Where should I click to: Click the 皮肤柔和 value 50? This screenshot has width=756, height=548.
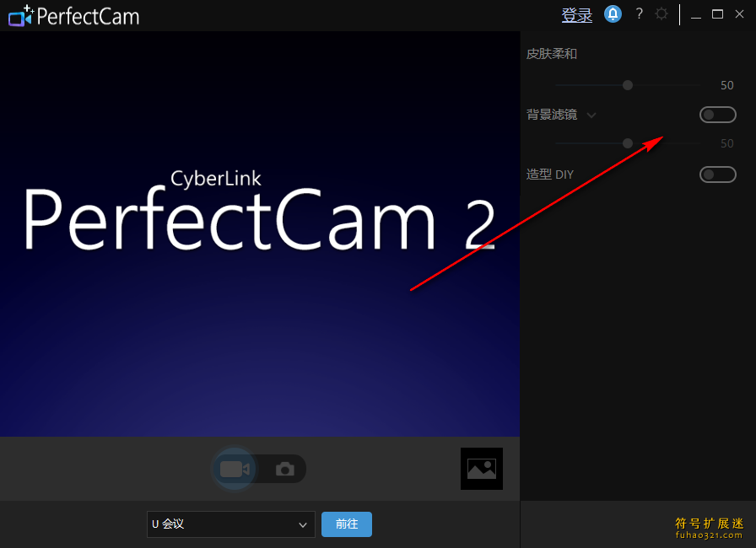click(726, 85)
